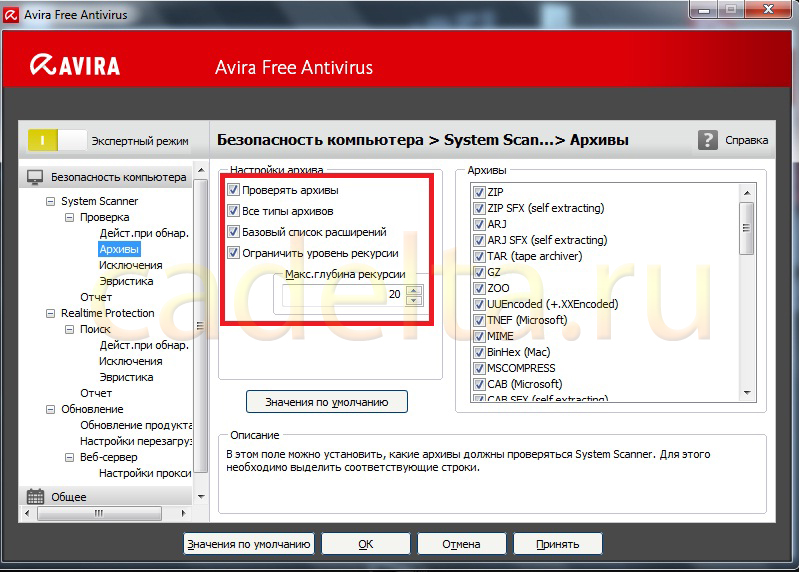The height and width of the screenshot is (572, 799).
Task: Collapse the Realtime Protection node
Action: pyautogui.click(x=50, y=313)
